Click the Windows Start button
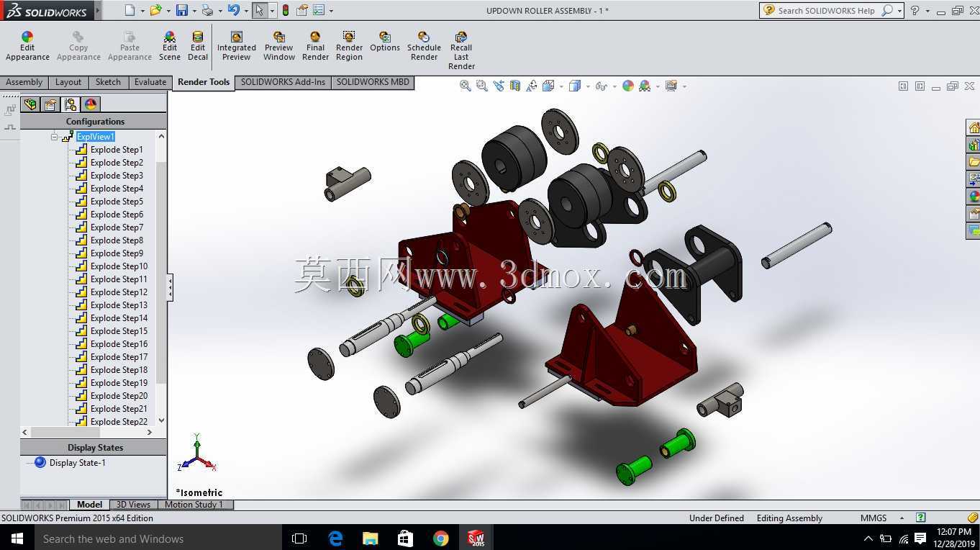 click(17, 538)
